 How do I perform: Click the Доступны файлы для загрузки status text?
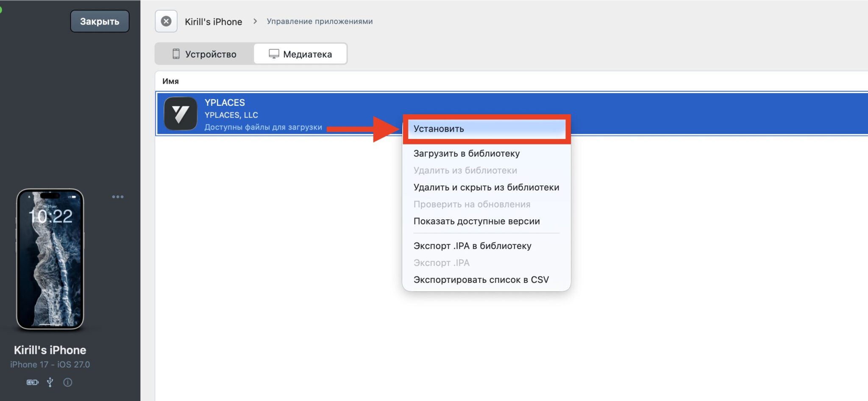[263, 127]
